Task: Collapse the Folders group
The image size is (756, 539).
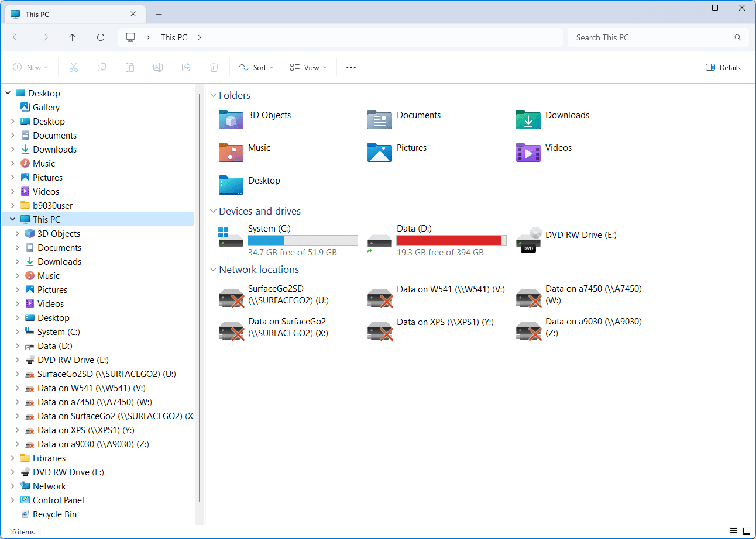Action: coord(213,95)
